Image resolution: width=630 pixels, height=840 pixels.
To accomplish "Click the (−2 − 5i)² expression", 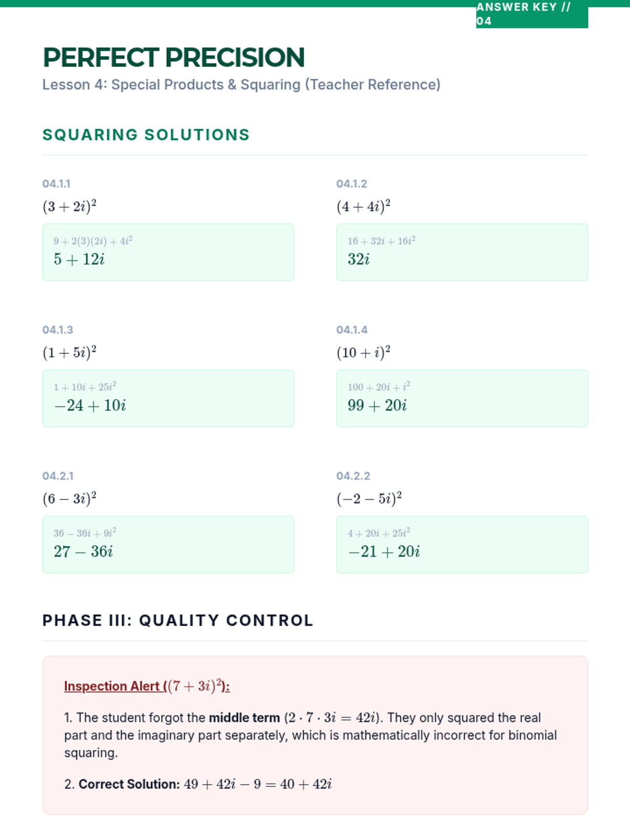I will coord(369,498).
